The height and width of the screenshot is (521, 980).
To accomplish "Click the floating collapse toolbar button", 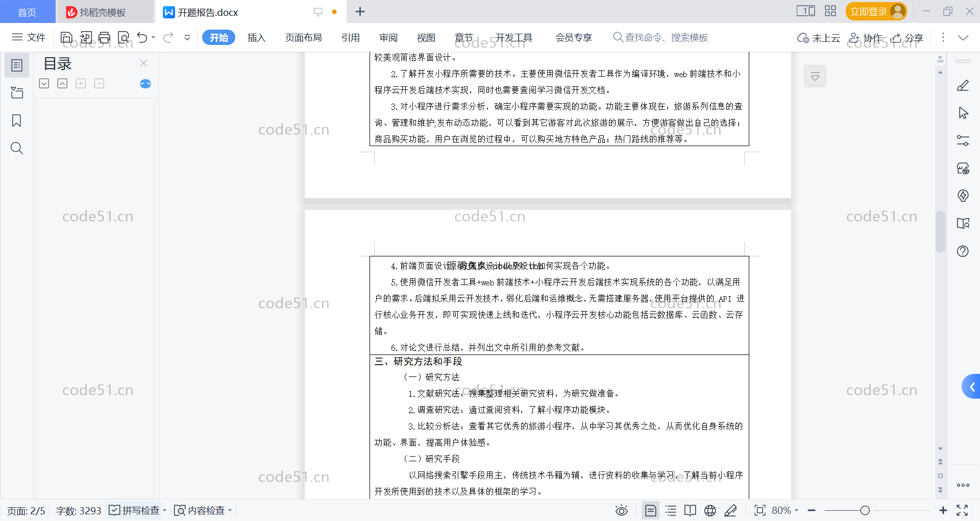I will (x=815, y=77).
